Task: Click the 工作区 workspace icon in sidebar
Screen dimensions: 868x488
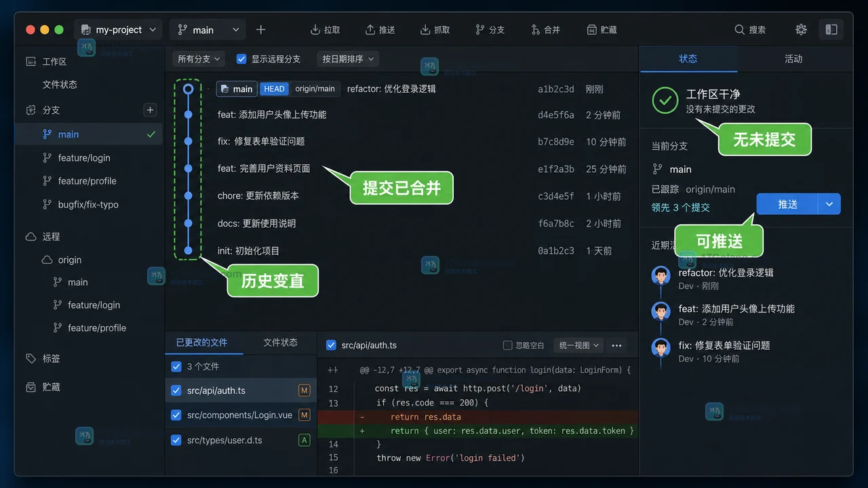Action: pyautogui.click(x=31, y=62)
